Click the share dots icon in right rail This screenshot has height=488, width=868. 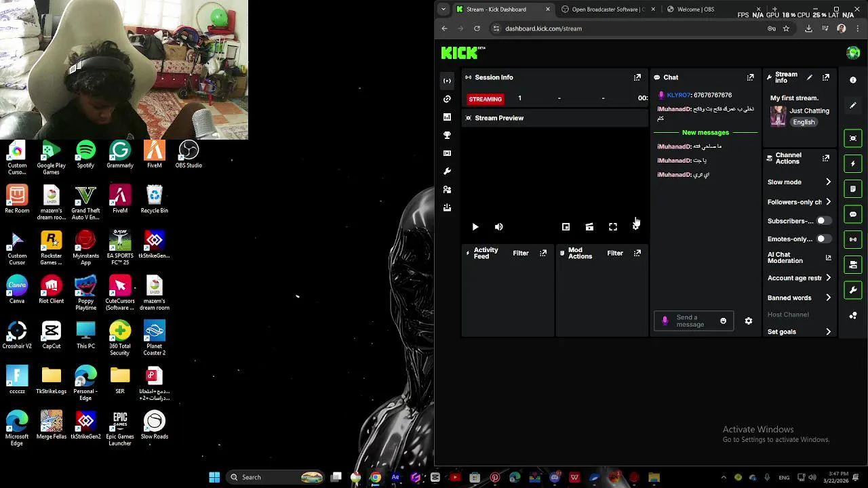pos(853,316)
